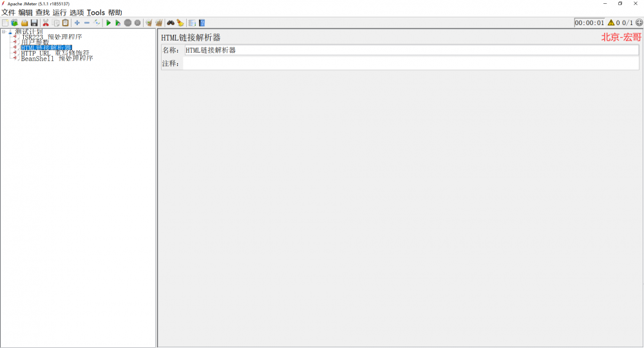Collapse the 测试计划 tree node
Screen dimensions: 644x348
click(4, 32)
